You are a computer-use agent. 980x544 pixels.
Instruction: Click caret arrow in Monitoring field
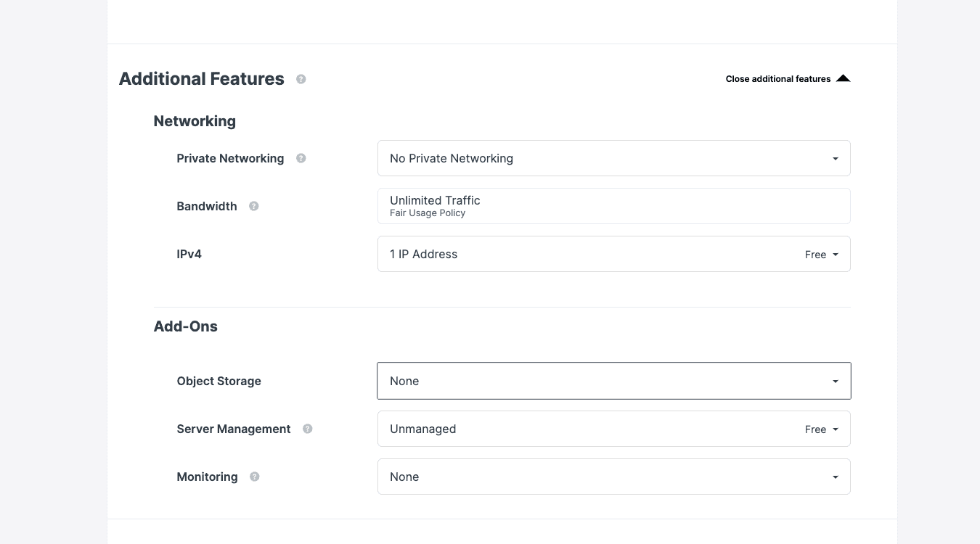click(x=835, y=477)
